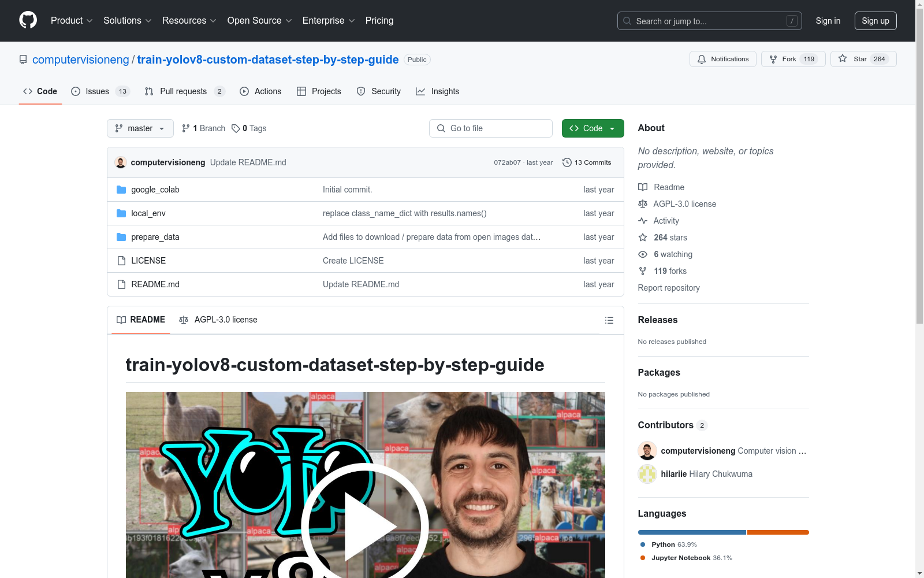The image size is (924, 578).
Task: Click the commit history clock icon
Action: point(567,162)
